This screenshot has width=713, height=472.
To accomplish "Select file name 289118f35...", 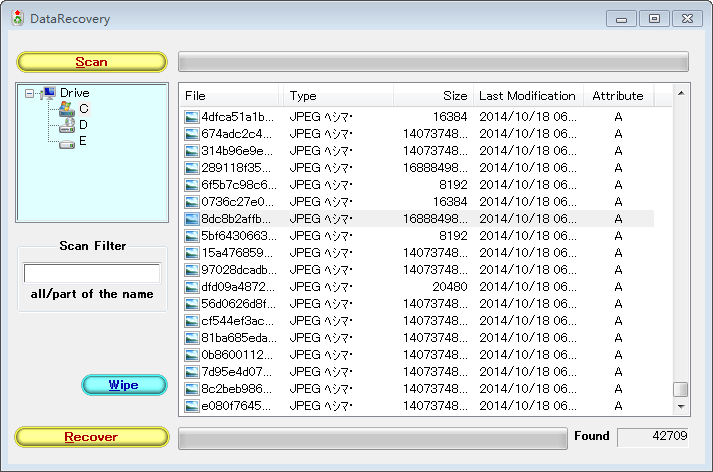I will [x=236, y=168].
